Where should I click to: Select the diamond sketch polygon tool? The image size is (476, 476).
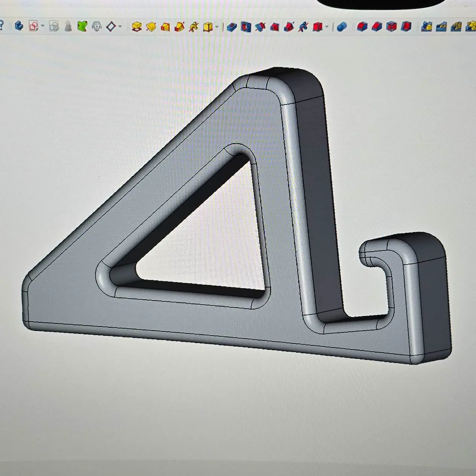click(110, 27)
